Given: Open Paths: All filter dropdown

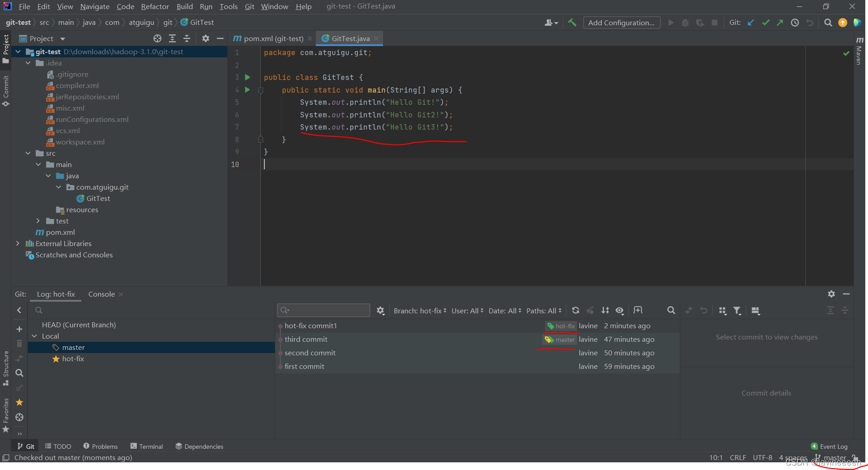Looking at the screenshot, I should 544,311.
